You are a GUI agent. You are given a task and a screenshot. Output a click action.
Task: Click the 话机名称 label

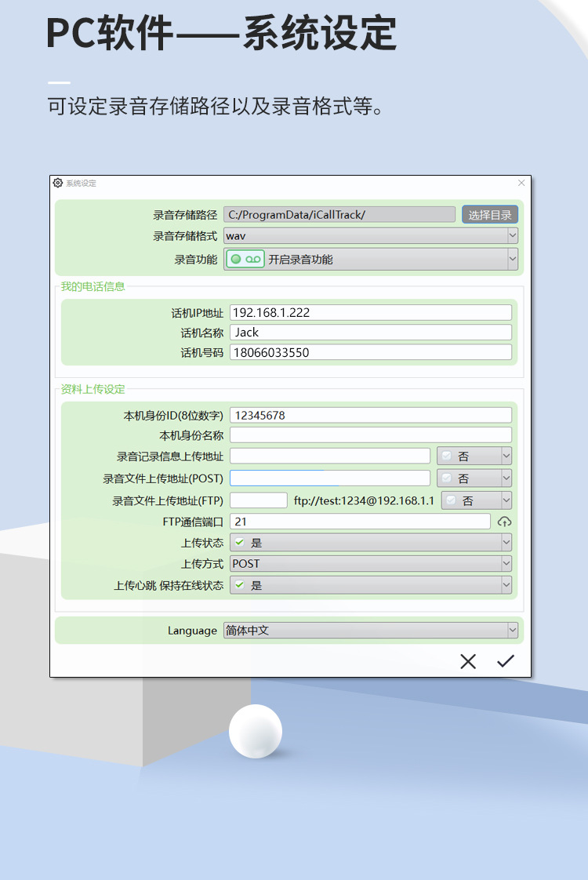[202, 333]
